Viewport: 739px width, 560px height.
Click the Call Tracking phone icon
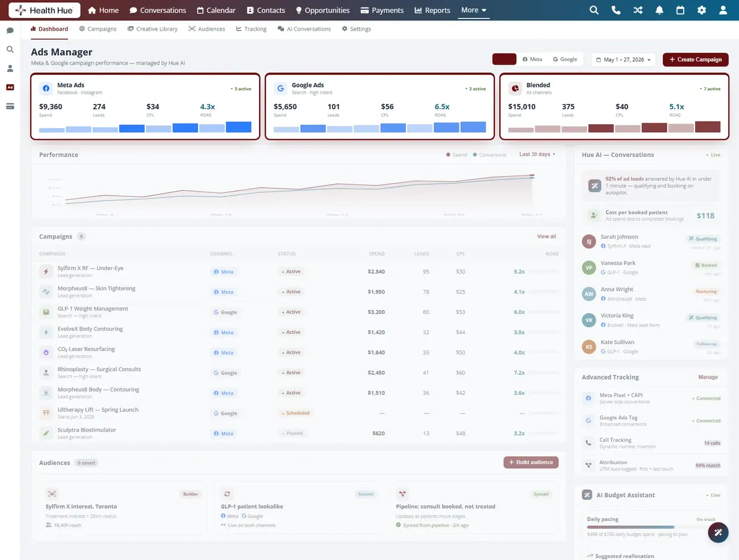pos(588,443)
